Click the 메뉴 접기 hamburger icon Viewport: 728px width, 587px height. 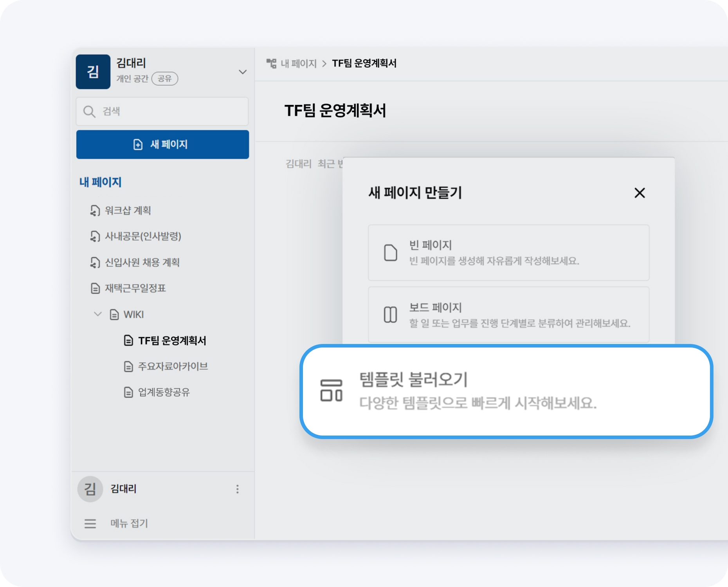click(90, 523)
